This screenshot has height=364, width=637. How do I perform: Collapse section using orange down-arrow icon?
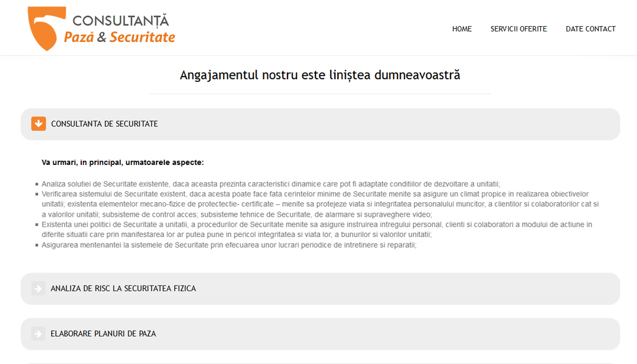coord(39,124)
